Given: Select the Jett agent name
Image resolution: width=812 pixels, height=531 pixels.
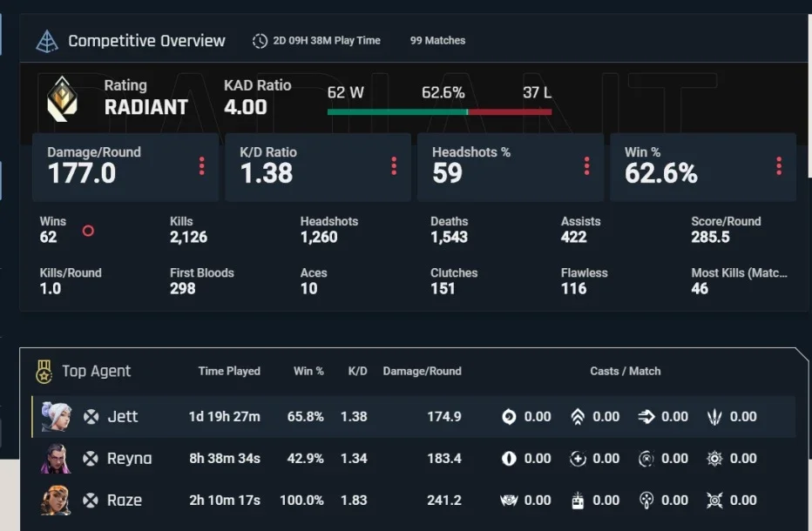Looking at the screenshot, I should click(123, 417).
